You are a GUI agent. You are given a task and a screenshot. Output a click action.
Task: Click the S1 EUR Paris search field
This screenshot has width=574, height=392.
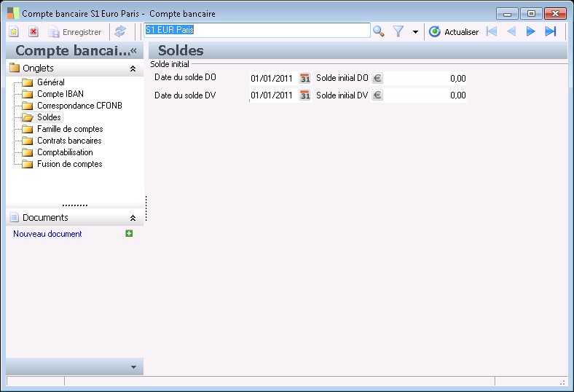point(257,30)
